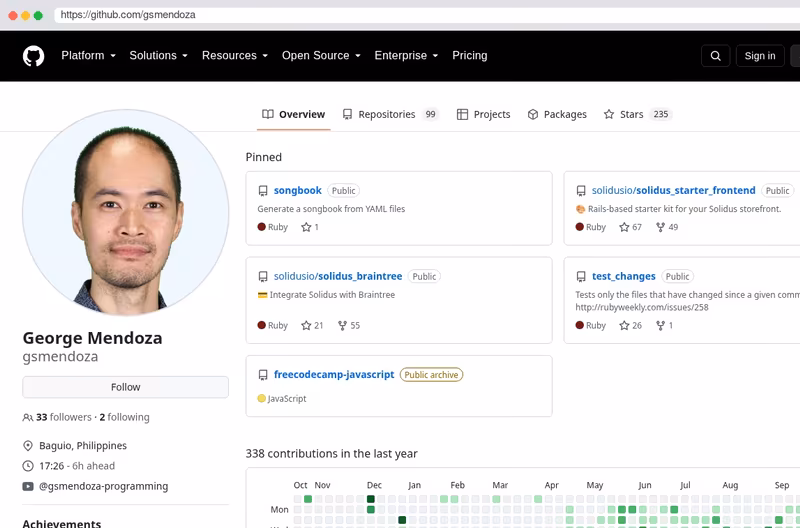Click the songbook repository icon
The width and height of the screenshot is (800, 528).
click(263, 191)
